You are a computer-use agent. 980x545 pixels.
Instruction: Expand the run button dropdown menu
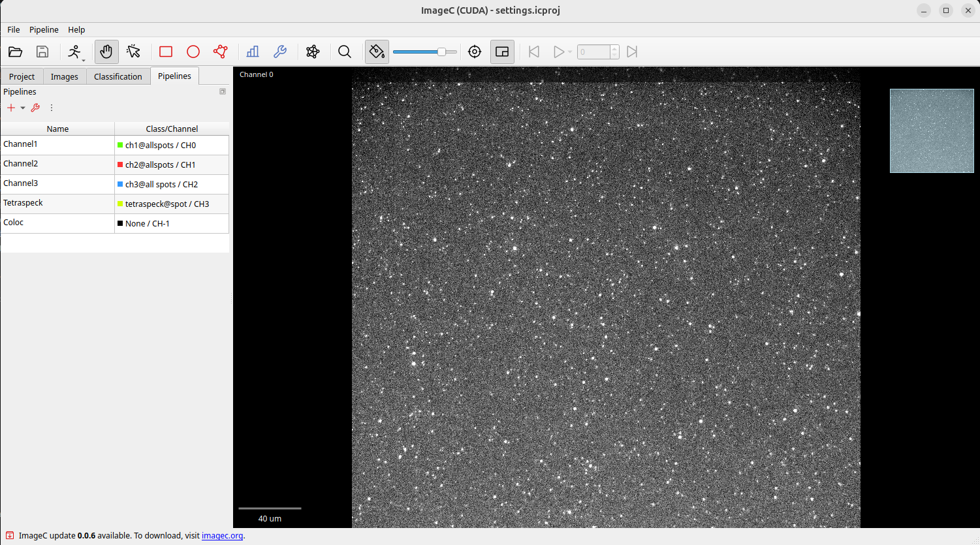click(x=84, y=60)
